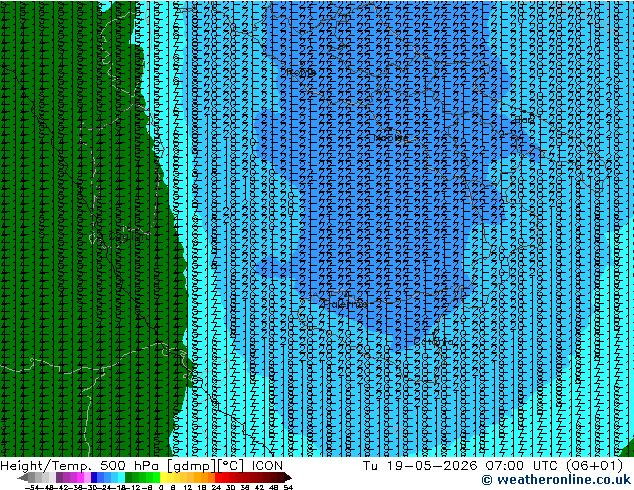
Task: Click the '(06+01)' forecast run label
Action: [x=594, y=466]
